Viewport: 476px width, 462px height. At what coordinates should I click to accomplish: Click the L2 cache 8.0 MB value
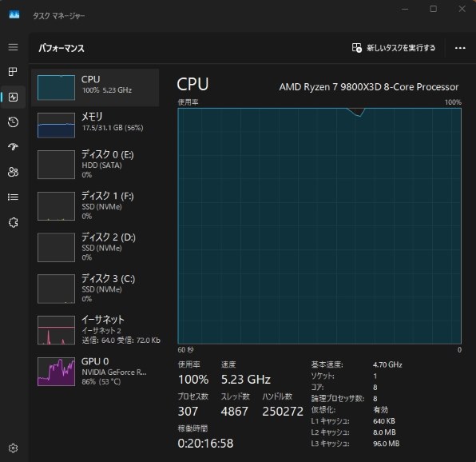coord(384,432)
